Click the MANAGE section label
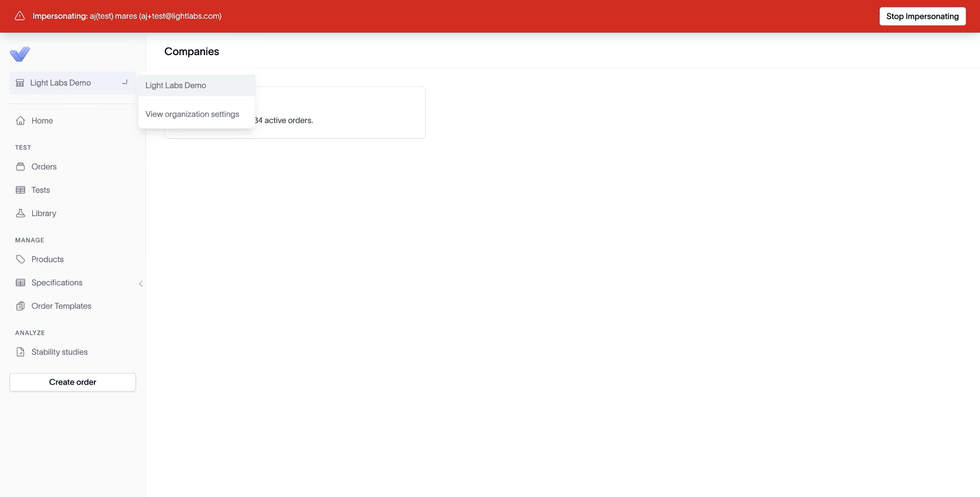This screenshot has height=497, width=980. tap(30, 240)
